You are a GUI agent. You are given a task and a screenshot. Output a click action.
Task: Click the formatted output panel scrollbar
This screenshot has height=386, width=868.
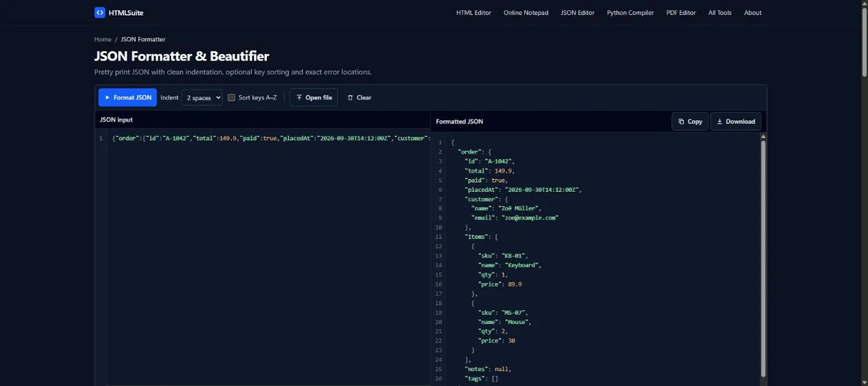tap(763, 259)
